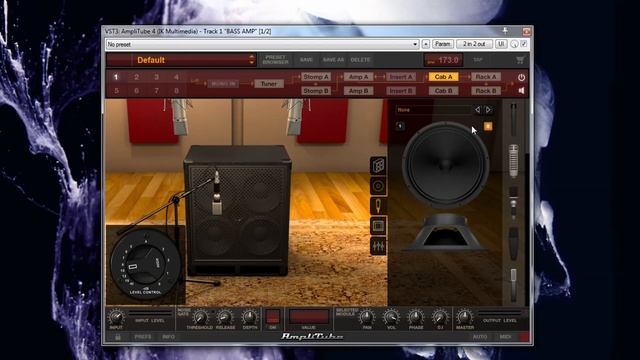Pin the plugin window with pin icon
640x360 pixels.
coord(505,31)
